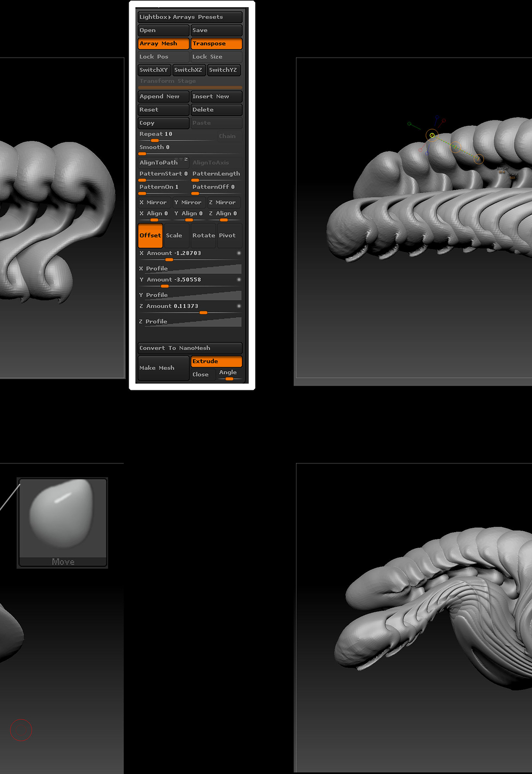
Task: Copy the array settings
Action: click(163, 123)
